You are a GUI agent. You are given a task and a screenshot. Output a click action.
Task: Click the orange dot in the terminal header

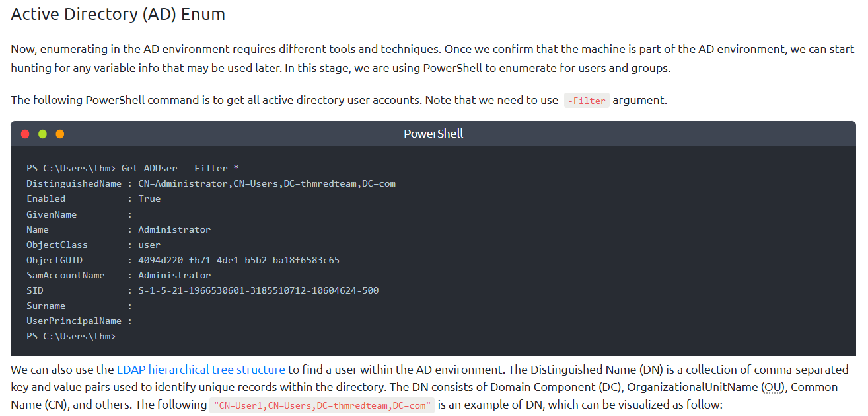(60, 134)
